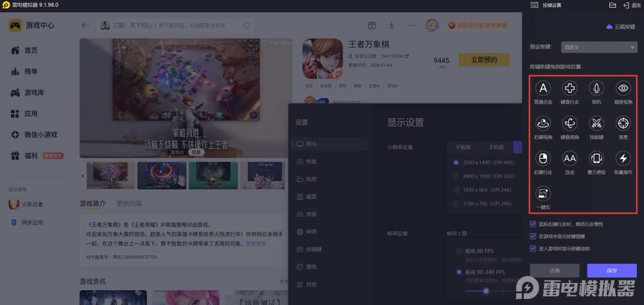Toggle 在游戏中显示按键提醒 checkbox
Viewport: 644px width, 305px height.
(x=533, y=236)
